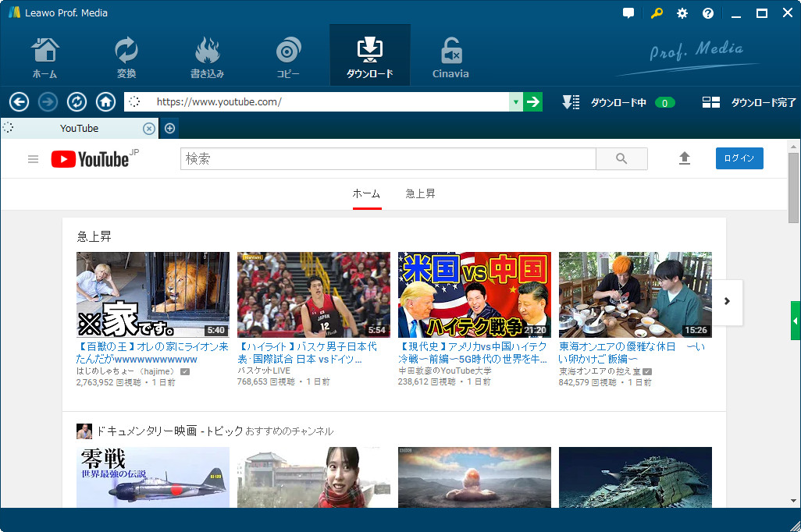The width and height of the screenshot is (801, 532).
Task: Click the YouTube upload arrow icon
Action: click(x=685, y=158)
